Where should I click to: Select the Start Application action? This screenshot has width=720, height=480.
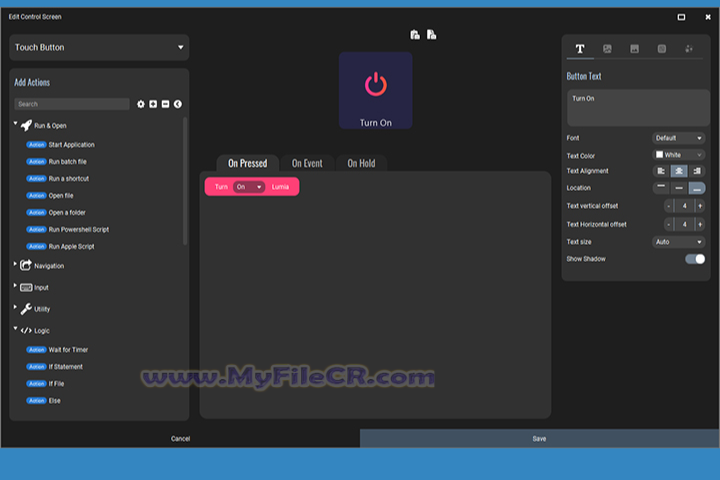click(61, 145)
